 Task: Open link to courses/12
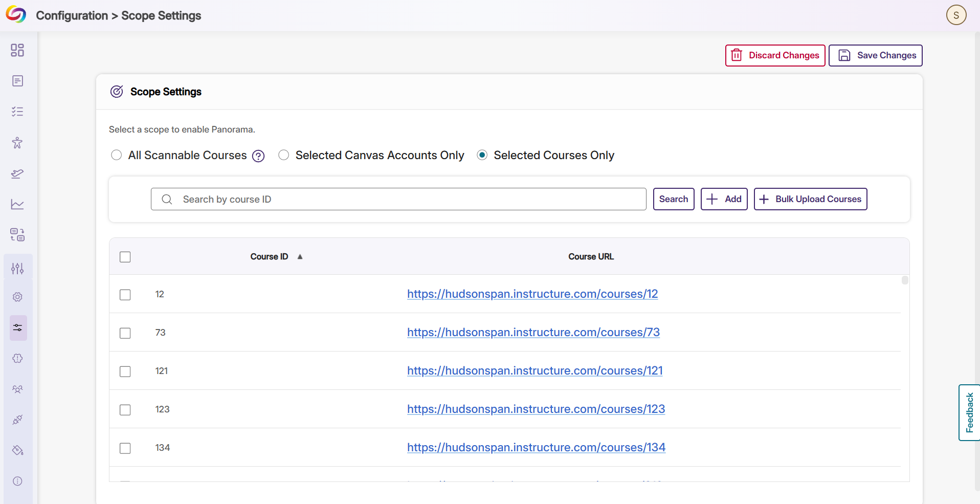[532, 294]
